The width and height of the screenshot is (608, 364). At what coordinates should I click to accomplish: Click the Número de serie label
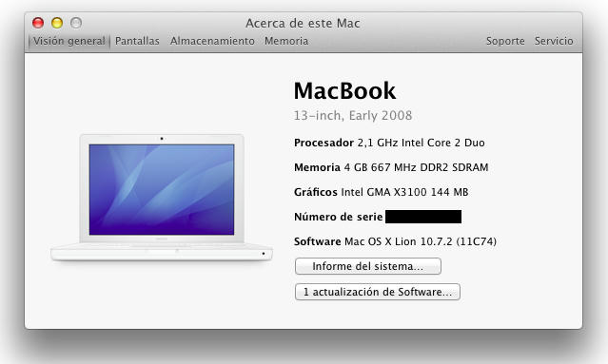coord(339,217)
